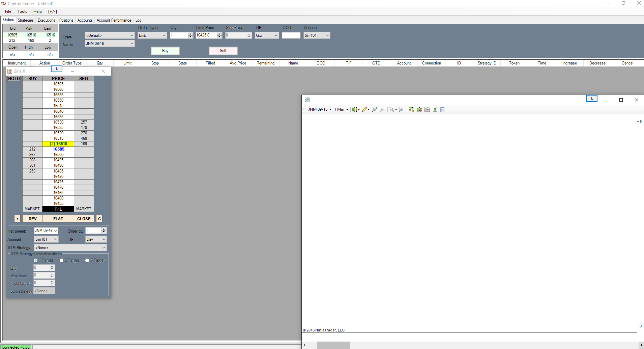The height and width of the screenshot is (349, 644).
Task: Open the File menu
Action: click(x=8, y=11)
